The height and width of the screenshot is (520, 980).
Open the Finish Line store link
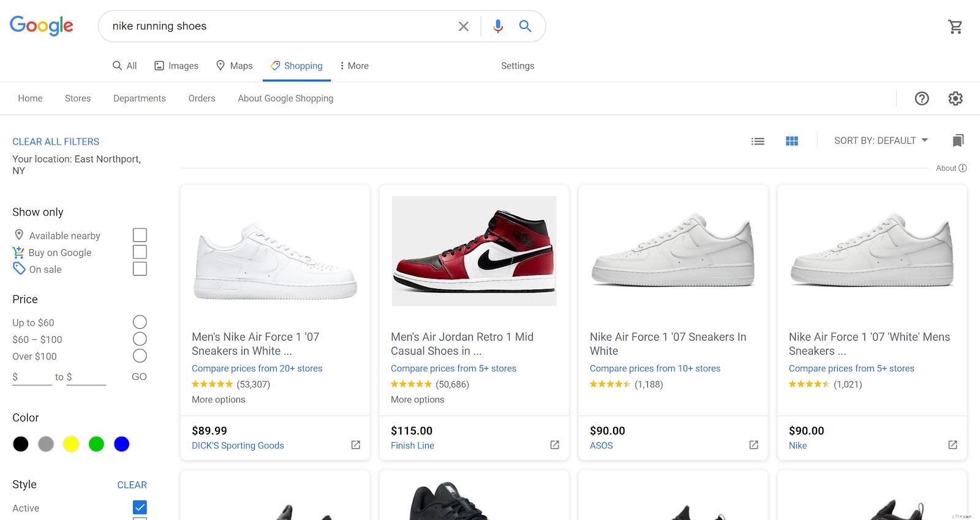pyautogui.click(x=412, y=445)
